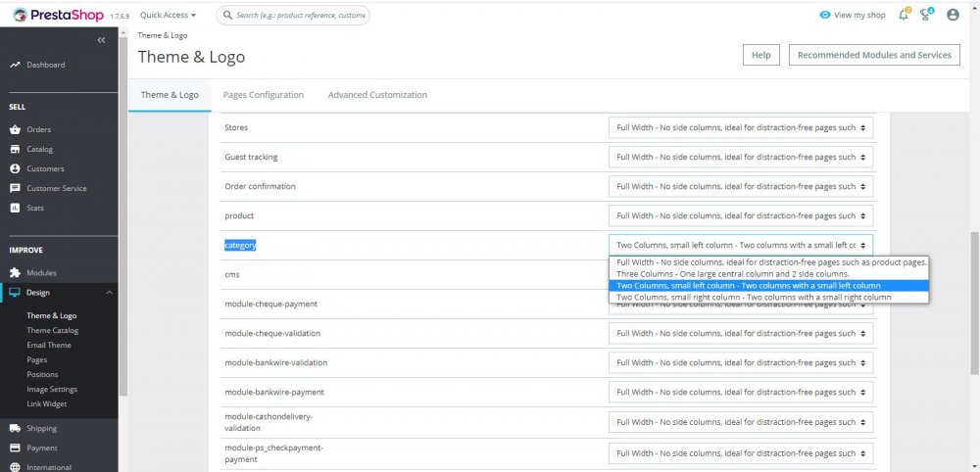The height and width of the screenshot is (472, 980).
Task: Collapse the Design menu chevron
Action: (108, 293)
